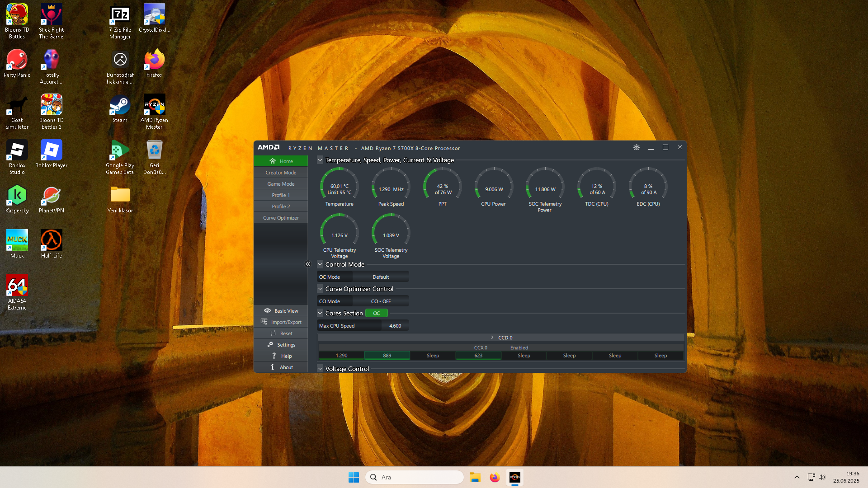
Task: Select Bloons TD Battles 2 icon
Action: point(51,112)
